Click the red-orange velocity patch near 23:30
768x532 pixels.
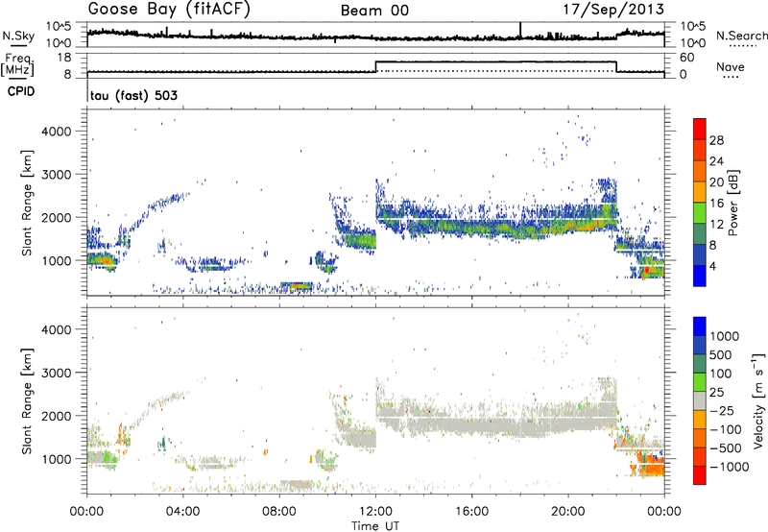pos(653,467)
